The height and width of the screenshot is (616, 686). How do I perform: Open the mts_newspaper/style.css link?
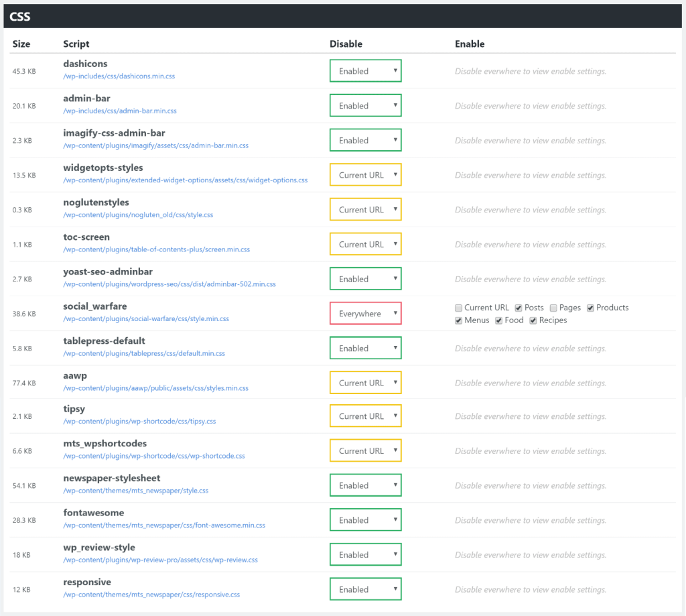(x=135, y=491)
